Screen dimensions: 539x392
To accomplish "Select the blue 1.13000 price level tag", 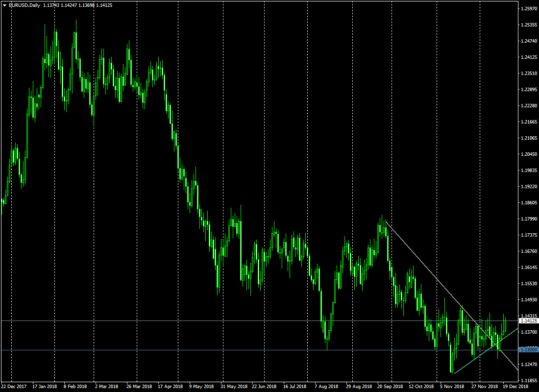I will (x=529, y=350).
